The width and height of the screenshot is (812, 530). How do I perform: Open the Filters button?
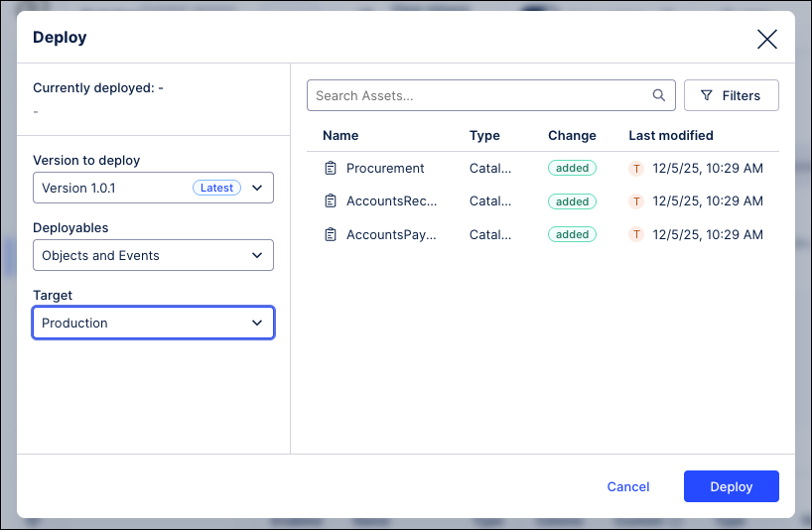[x=731, y=96]
